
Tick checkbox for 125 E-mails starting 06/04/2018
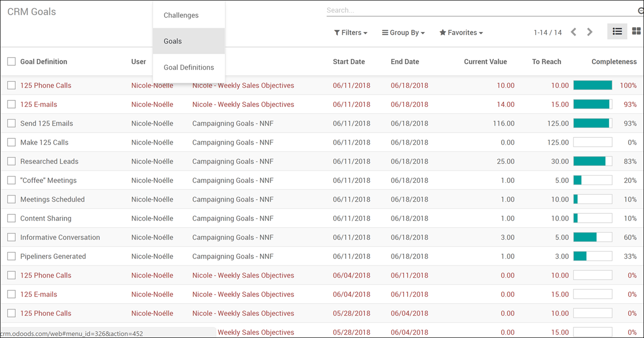click(x=11, y=294)
